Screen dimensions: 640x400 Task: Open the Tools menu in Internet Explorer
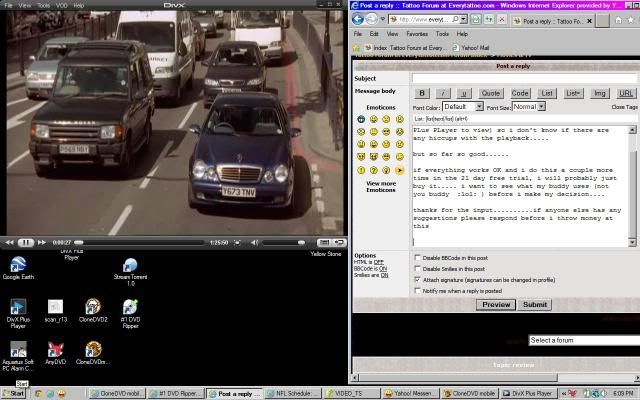pos(442,34)
